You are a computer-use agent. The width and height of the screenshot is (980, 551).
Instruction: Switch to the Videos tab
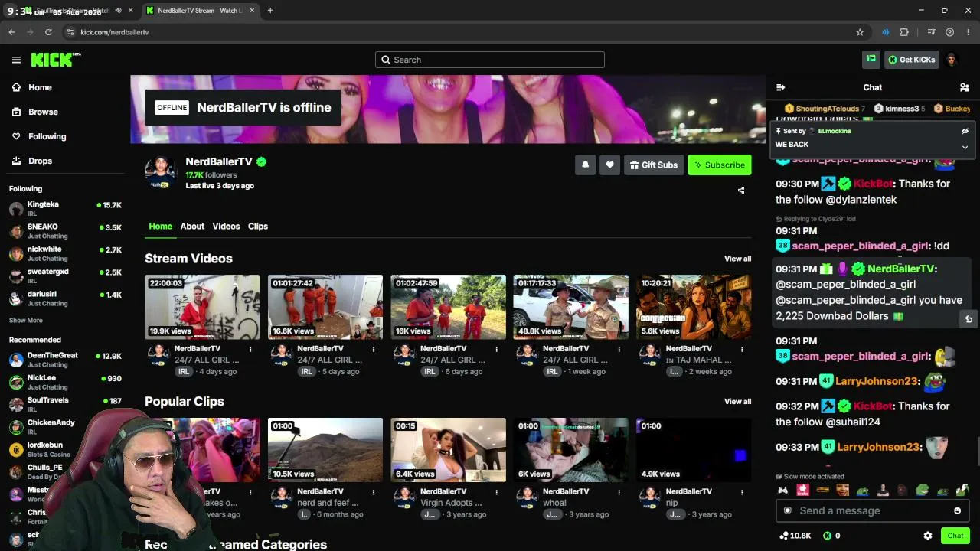point(226,227)
